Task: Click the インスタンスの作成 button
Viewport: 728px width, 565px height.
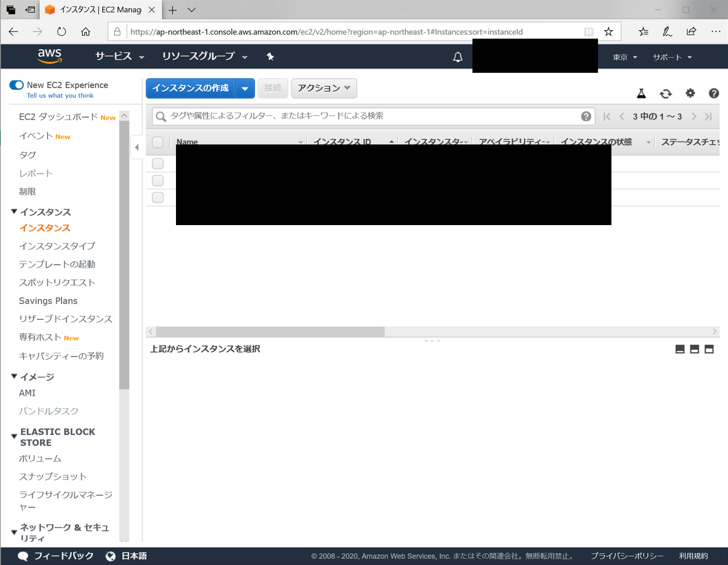Action: [x=191, y=88]
